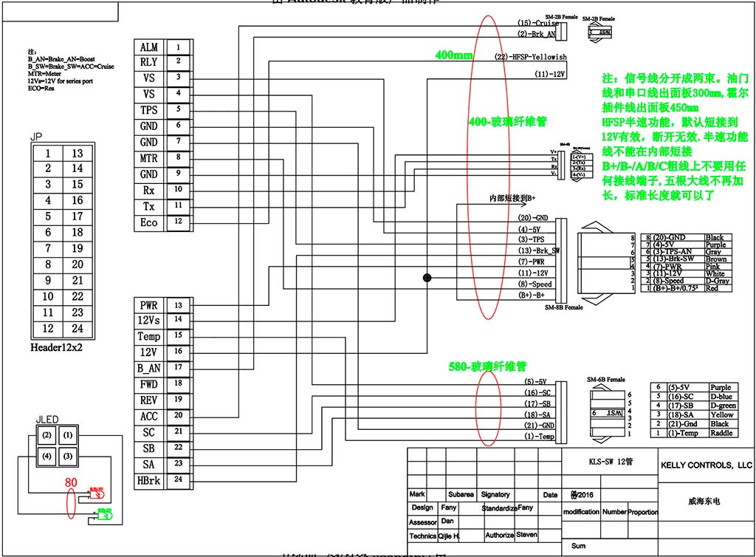Select pin 24 in the JP header grid
This screenshot has width=756, height=557.
78,329
